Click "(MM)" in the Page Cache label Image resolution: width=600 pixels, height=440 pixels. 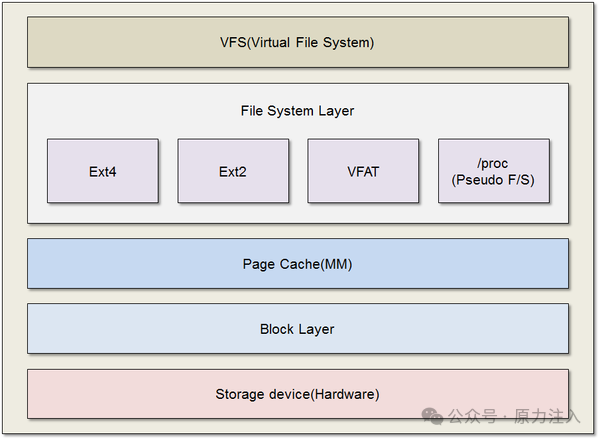(336, 264)
